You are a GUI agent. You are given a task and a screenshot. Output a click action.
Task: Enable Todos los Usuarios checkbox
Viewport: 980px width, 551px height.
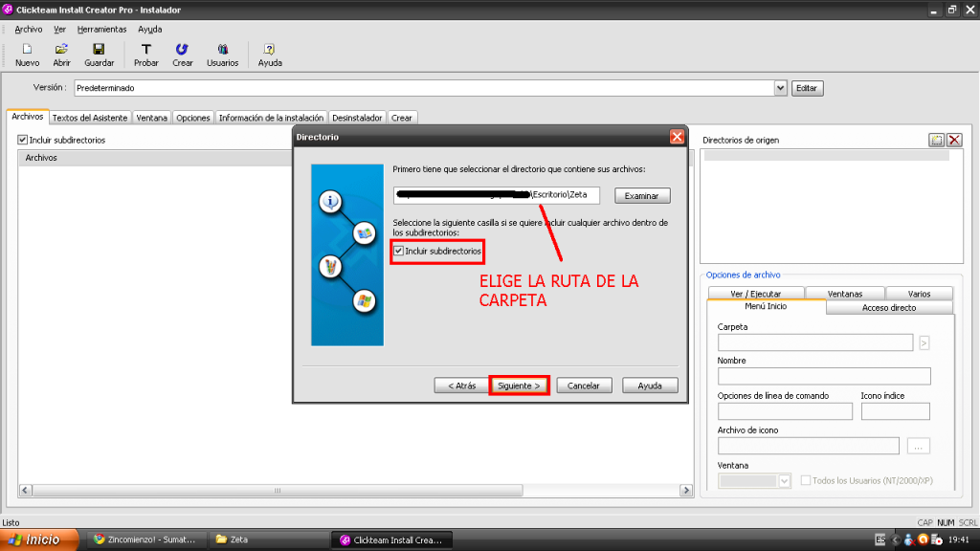(806, 480)
